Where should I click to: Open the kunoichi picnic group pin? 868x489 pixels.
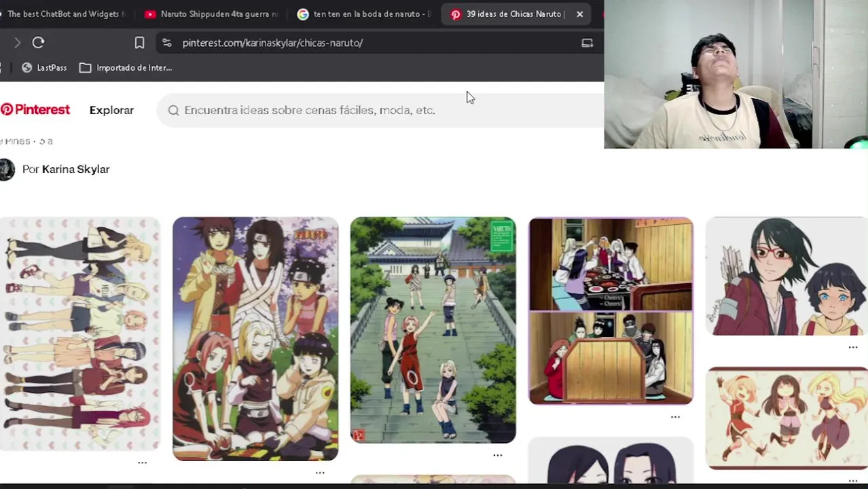point(255,339)
